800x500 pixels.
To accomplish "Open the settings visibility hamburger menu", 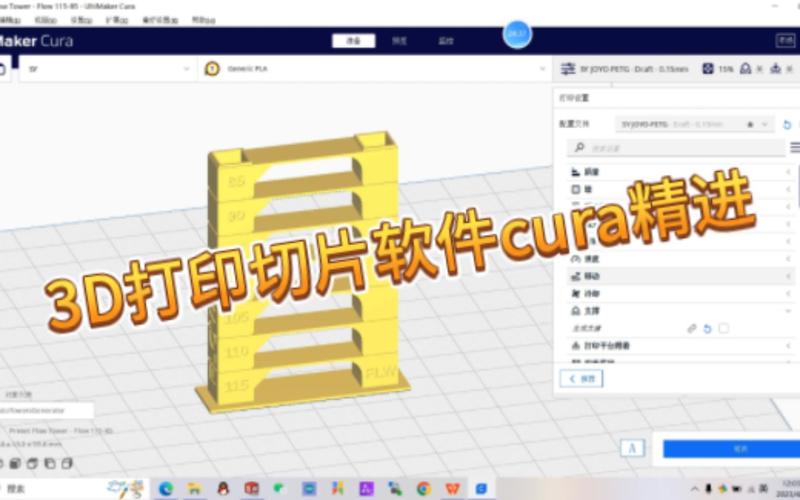I will point(795,148).
